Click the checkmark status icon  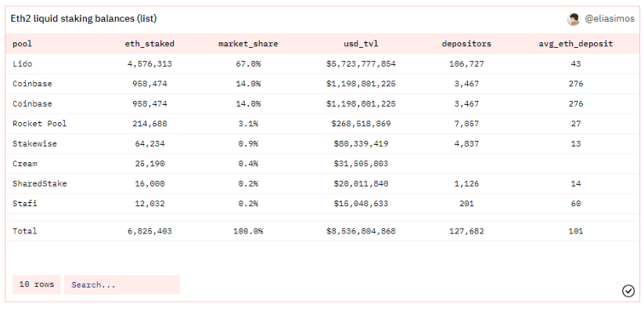coord(628,291)
